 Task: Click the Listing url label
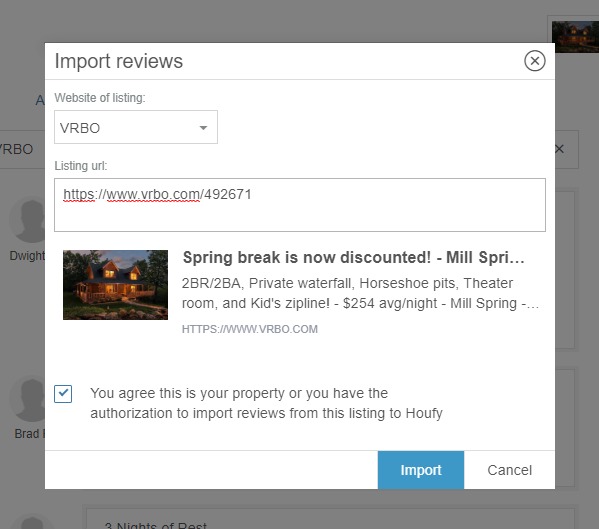click(81, 166)
